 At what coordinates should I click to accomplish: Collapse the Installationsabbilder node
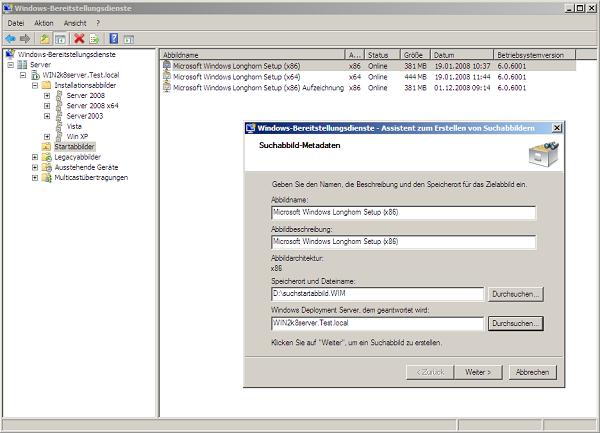tap(35, 85)
